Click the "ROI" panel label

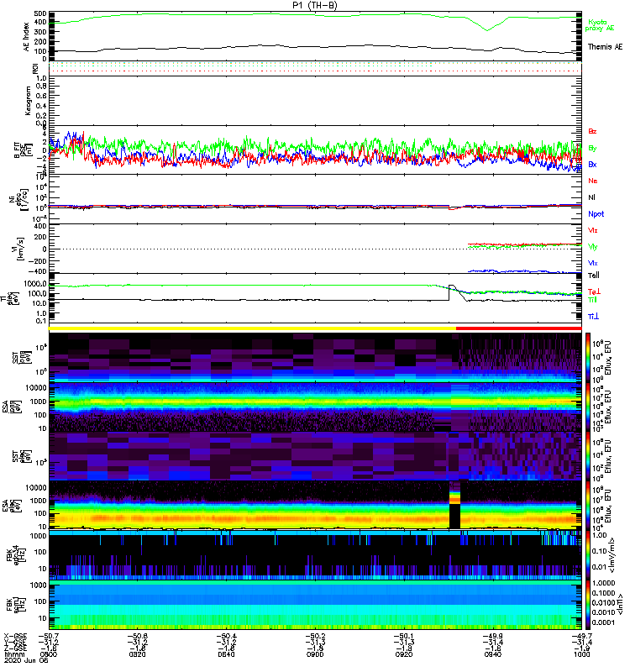point(35,68)
